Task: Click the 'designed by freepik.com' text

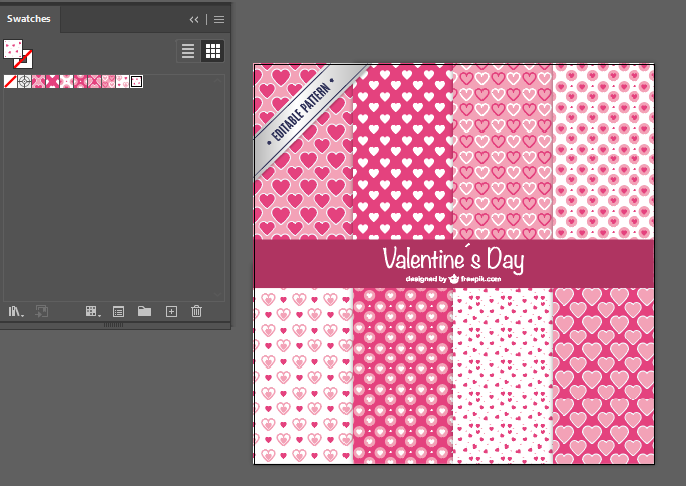Action: 453,279
